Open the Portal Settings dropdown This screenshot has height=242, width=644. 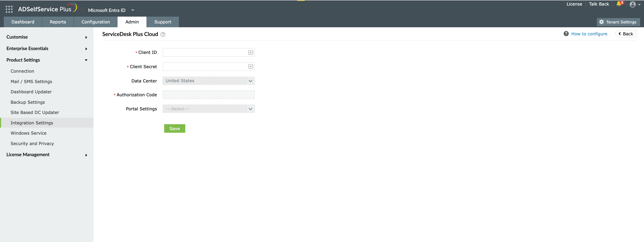point(208,109)
